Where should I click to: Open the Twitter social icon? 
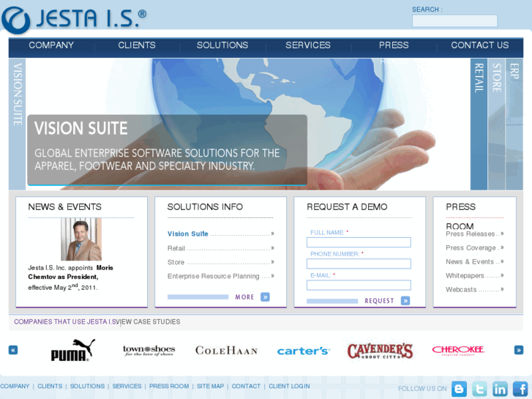tap(479, 389)
